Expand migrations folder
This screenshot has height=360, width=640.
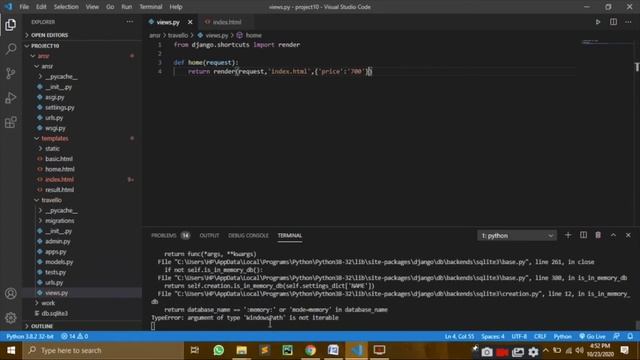pyautogui.click(x=60, y=221)
